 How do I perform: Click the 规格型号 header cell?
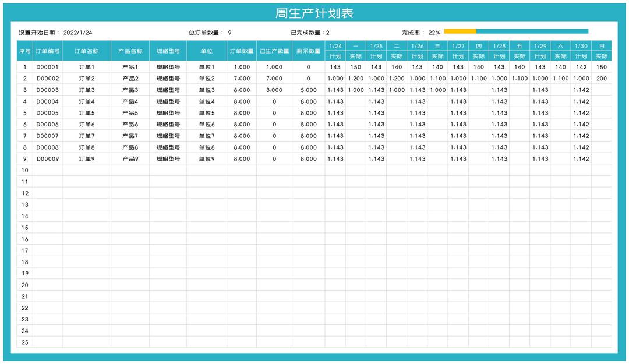(168, 51)
